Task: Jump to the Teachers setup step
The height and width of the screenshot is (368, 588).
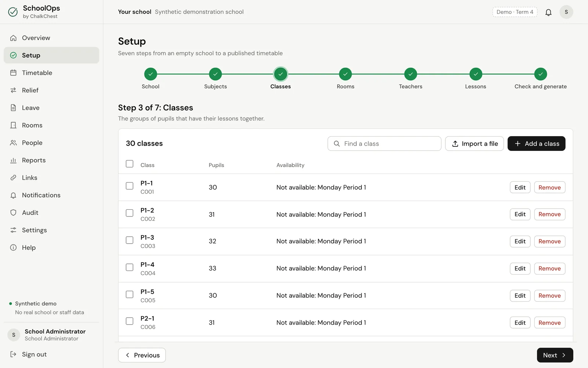Action: coord(410,79)
